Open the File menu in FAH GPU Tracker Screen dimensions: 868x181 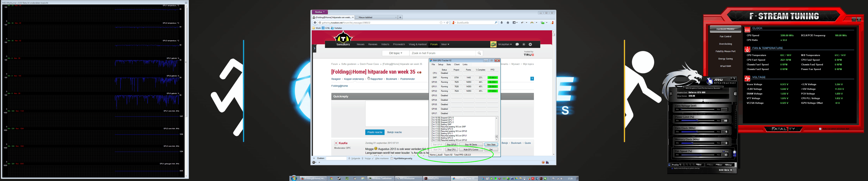(x=433, y=65)
